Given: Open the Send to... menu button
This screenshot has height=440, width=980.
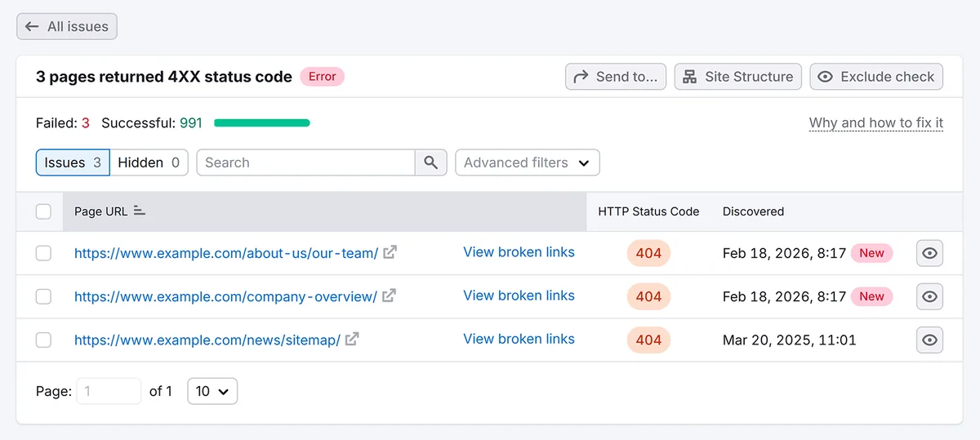Looking at the screenshot, I should click(x=616, y=77).
